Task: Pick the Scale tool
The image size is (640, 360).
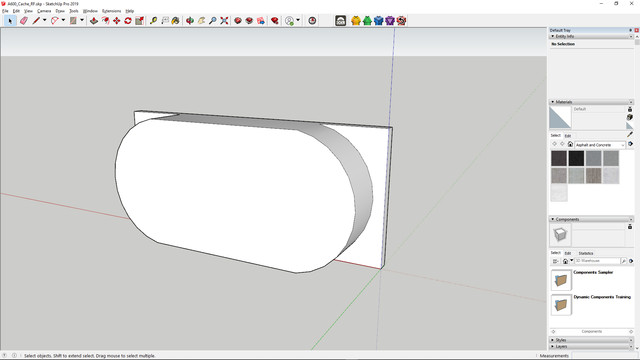Action: coord(139,20)
